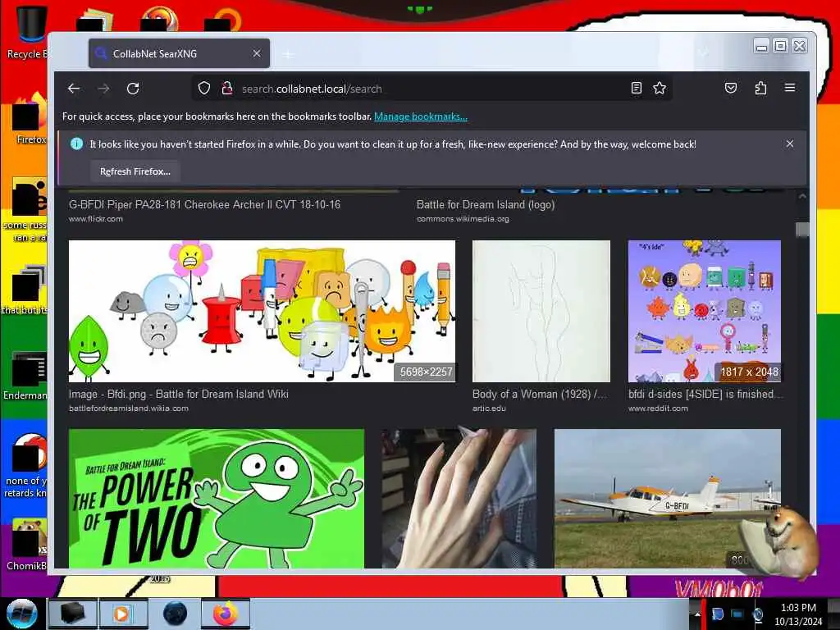840x630 pixels.
Task: Open the bfdi d-sides 4SIDE thumbnail
Action: 705,311
